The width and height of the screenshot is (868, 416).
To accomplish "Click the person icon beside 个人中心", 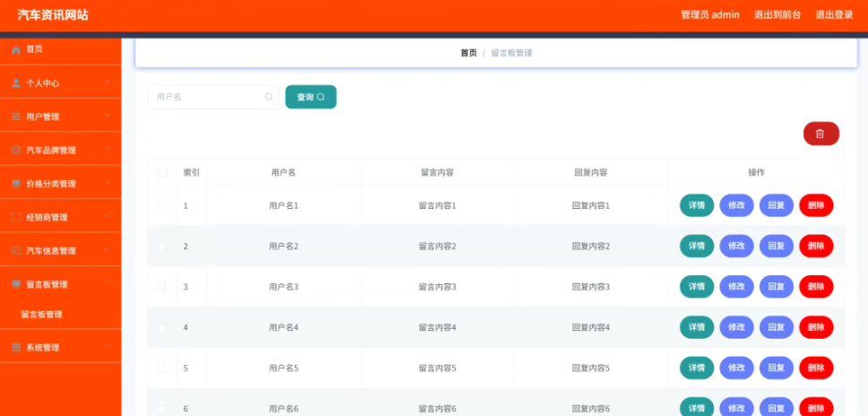I will point(16,83).
